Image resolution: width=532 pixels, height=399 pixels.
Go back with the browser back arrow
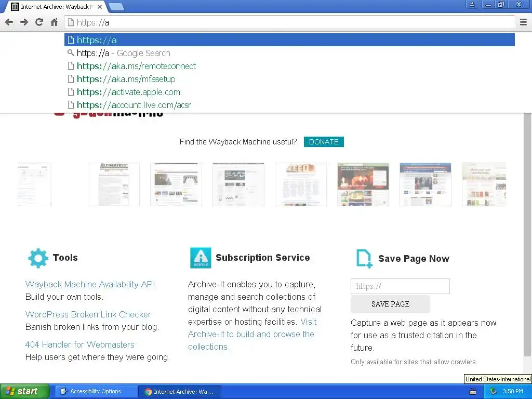click(x=9, y=22)
